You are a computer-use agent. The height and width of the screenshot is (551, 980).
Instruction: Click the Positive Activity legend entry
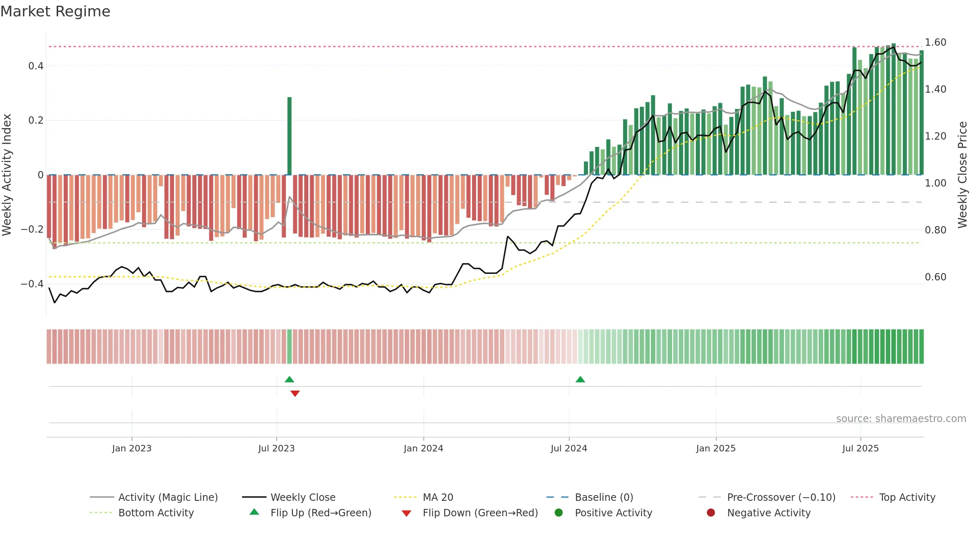pyautogui.click(x=604, y=513)
